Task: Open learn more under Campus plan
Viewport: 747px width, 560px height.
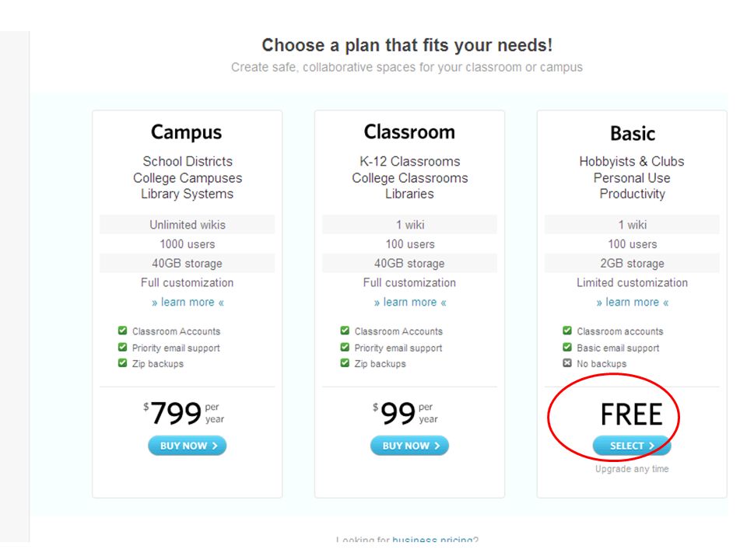Action: pyautogui.click(x=188, y=302)
